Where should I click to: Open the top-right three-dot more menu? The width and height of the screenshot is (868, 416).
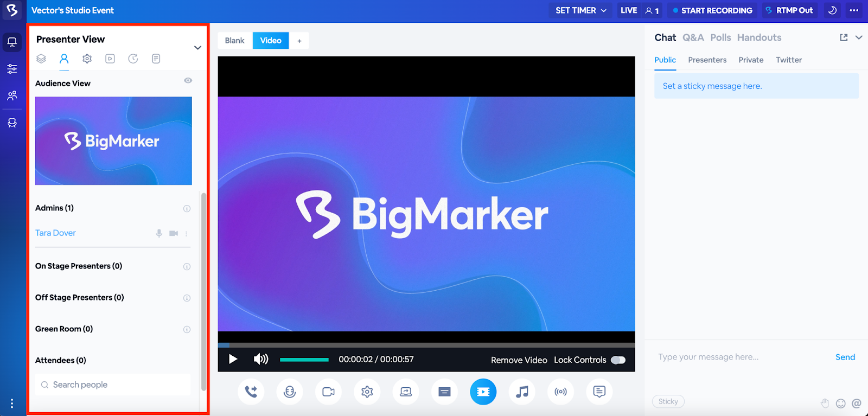point(854,10)
